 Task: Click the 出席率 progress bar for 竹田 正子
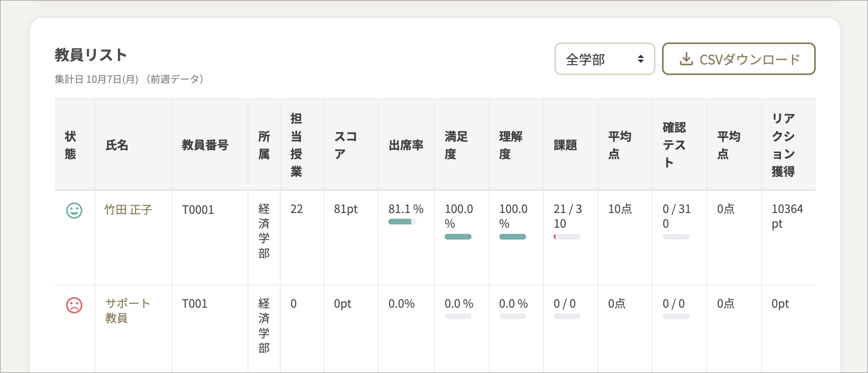coord(401,222)
